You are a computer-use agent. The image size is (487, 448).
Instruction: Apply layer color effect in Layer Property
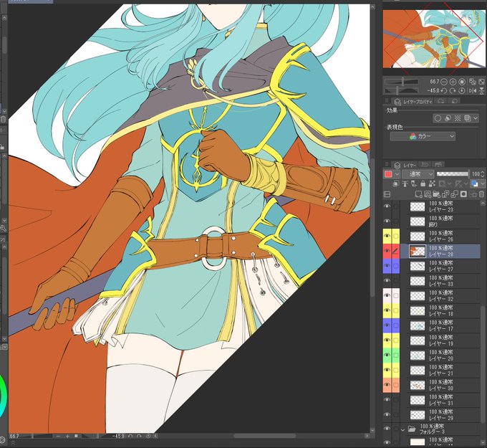coord(468,118)
